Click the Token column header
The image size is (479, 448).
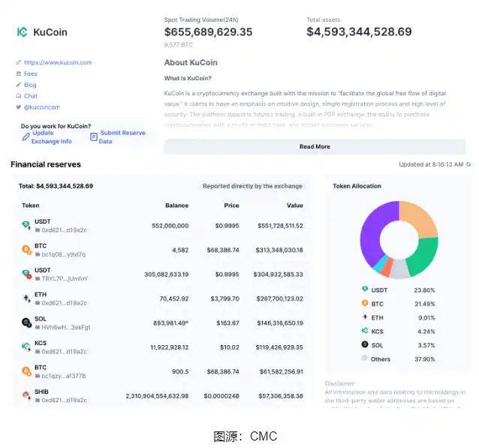pos(31,206)
